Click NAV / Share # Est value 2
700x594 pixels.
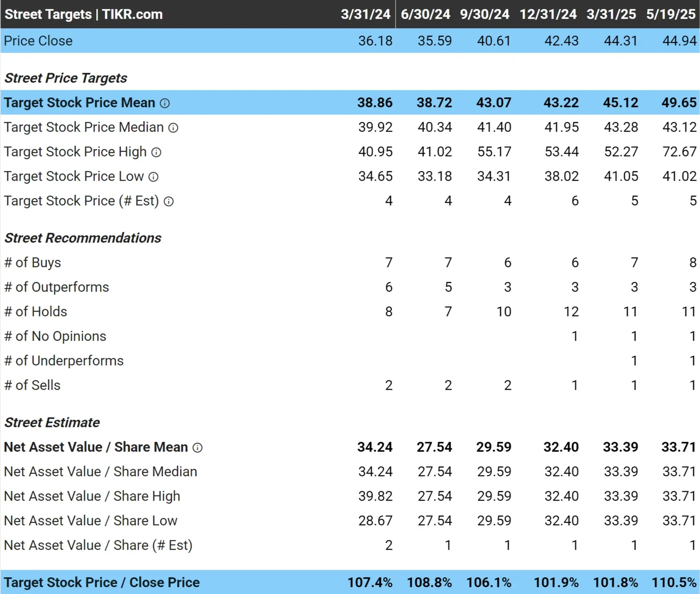click(389, 545)
